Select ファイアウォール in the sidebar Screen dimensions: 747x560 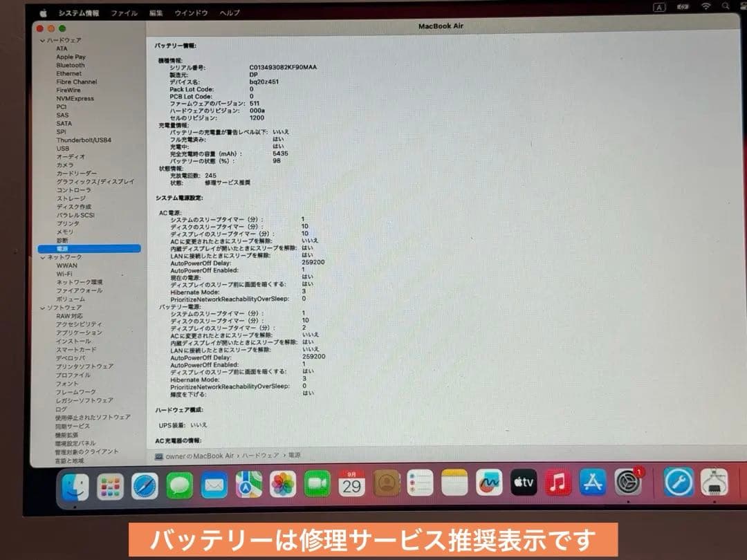(80, 290)
